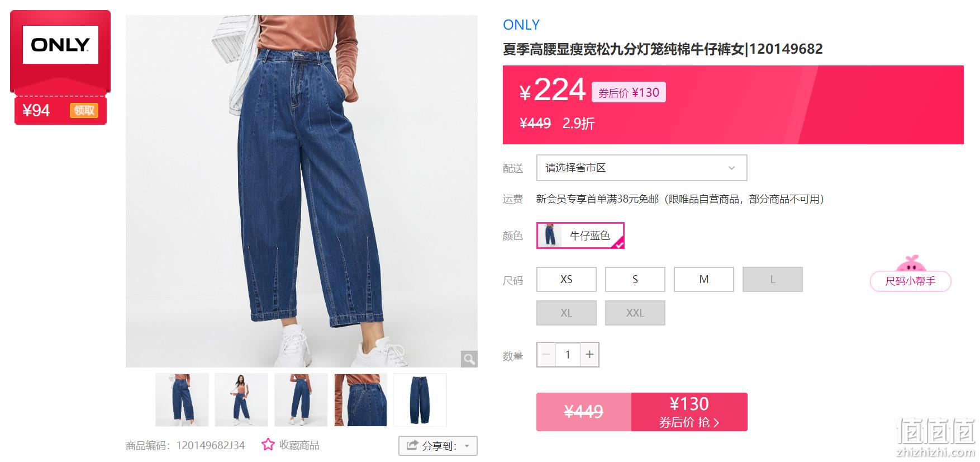The width and height of the screenshot is (980, 462).
Task: Open the 尺码小帮手 size helper
Action: click(910, 281)
